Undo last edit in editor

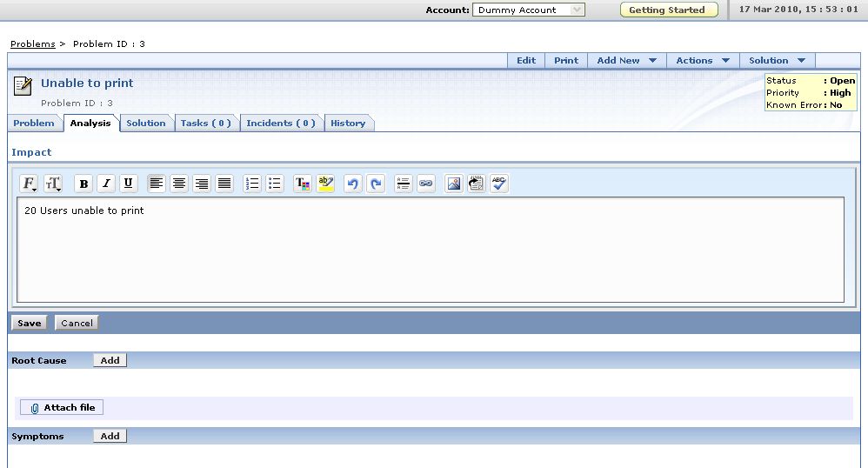(352, 184)
